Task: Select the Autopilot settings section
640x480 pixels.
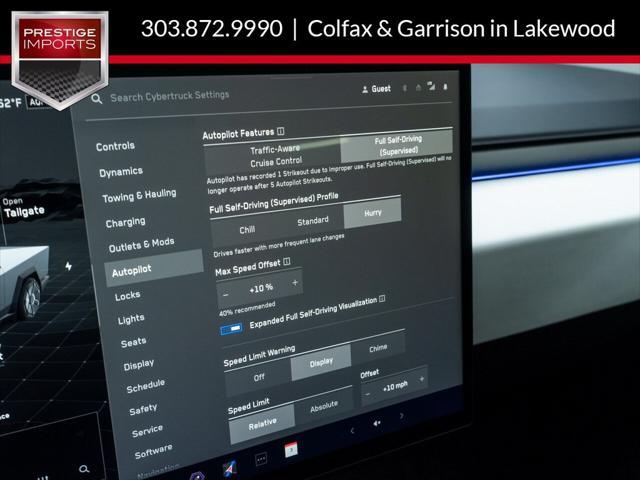Action: (x=154, y=268)
